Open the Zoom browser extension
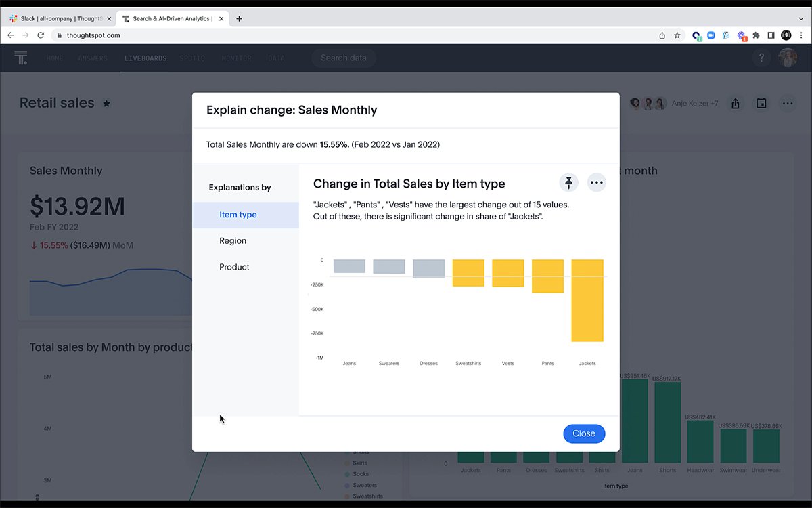 point(711,35)
